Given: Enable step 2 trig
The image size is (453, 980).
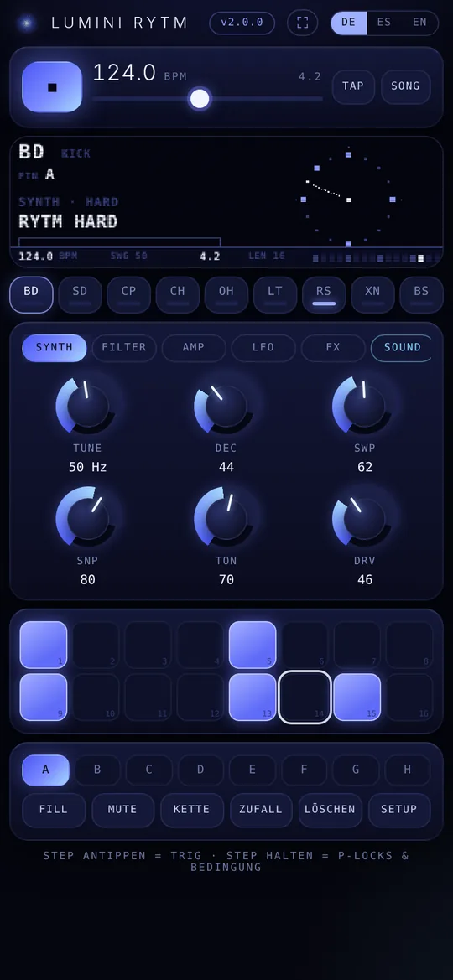Looking at the screenshot, I should point(96,645).
